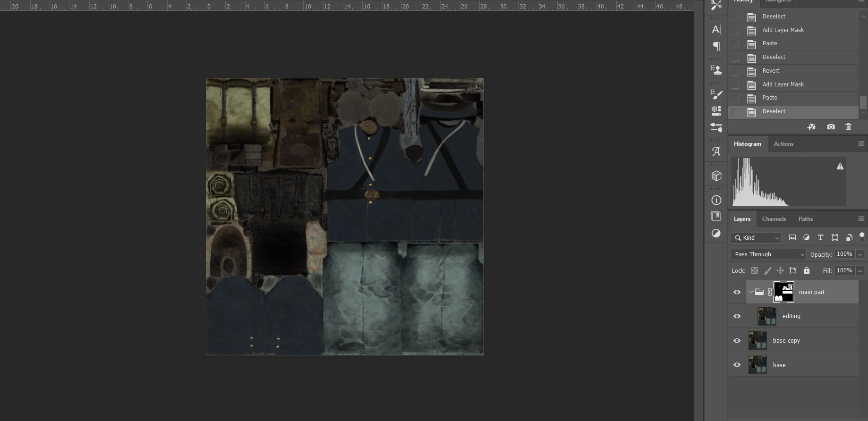Filter layers by adjustment layers icon
Viewport: 868px width, 421px height.
point(806,237)
